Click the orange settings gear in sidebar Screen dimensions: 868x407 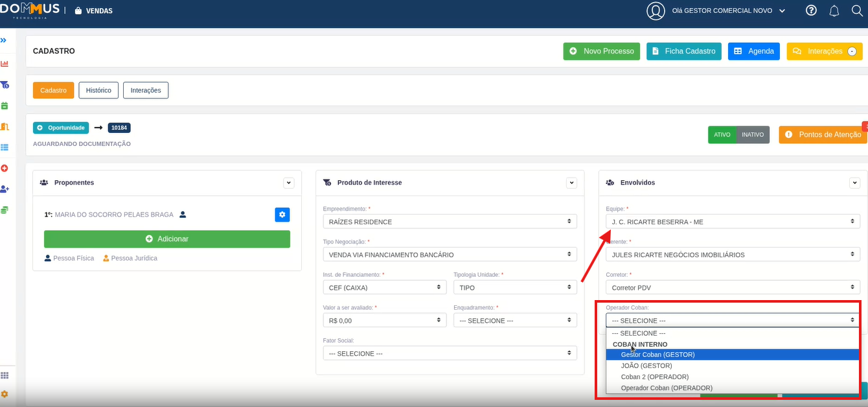(5, 394)
